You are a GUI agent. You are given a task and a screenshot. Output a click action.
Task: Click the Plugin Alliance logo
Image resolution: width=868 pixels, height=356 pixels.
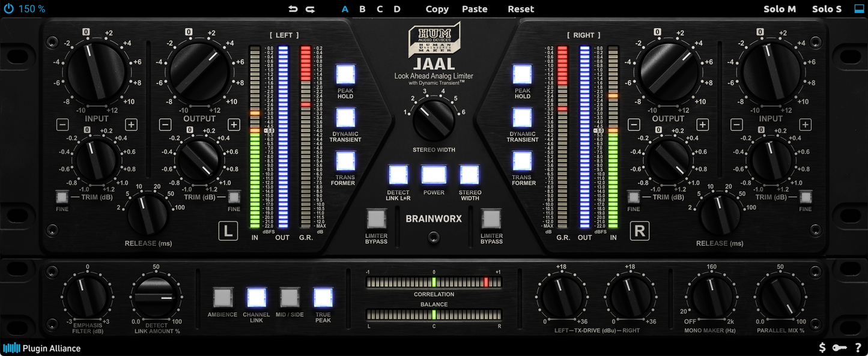[42, 348]
